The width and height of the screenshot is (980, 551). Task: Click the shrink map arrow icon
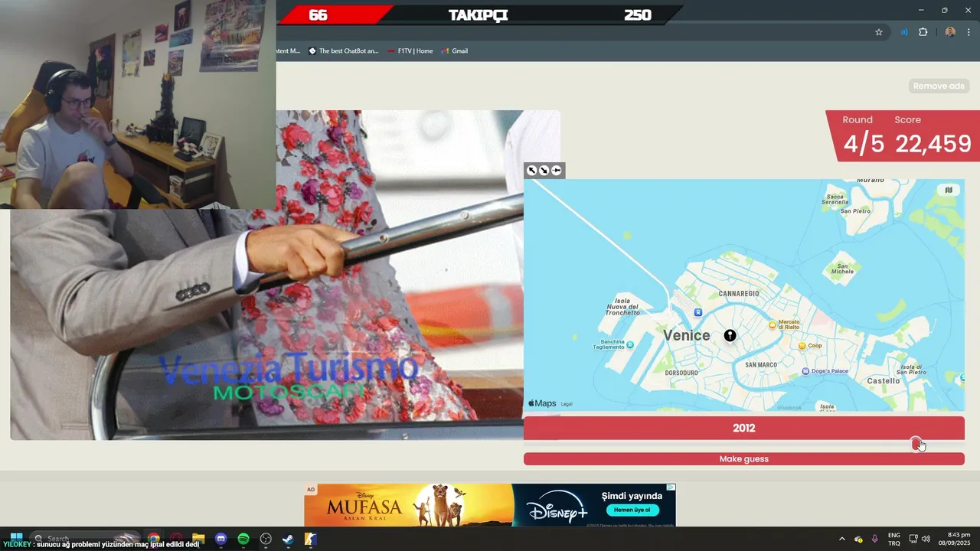tap(544, 171)
